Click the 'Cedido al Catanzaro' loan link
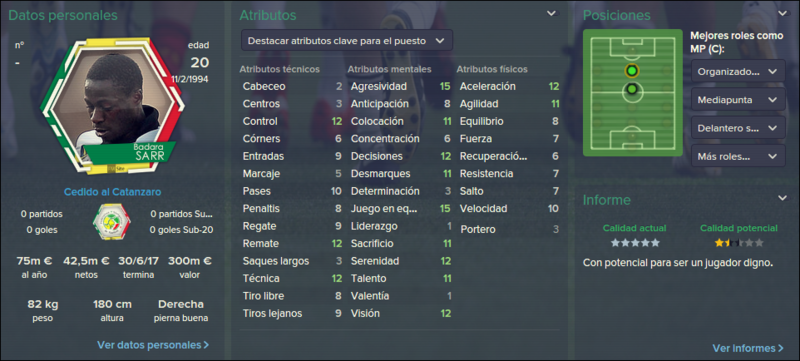This screenshot has height=361, width=800. tap(112, 192)
